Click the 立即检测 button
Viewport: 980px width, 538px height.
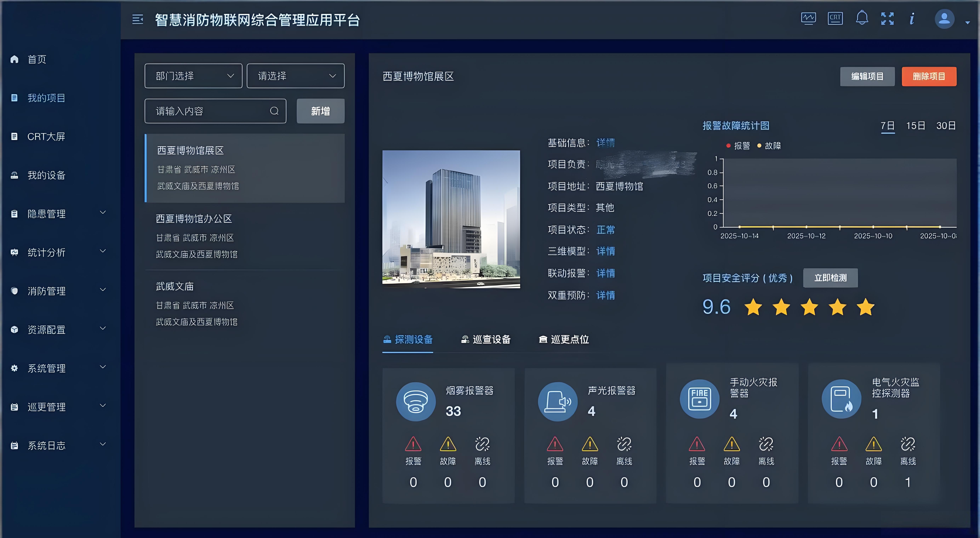coord(830,278)
